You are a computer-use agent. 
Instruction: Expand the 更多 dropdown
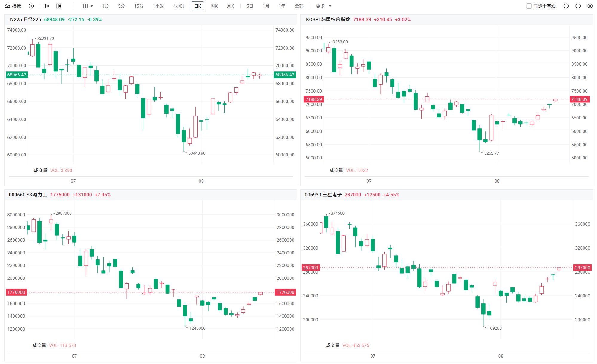pos(324,6)
